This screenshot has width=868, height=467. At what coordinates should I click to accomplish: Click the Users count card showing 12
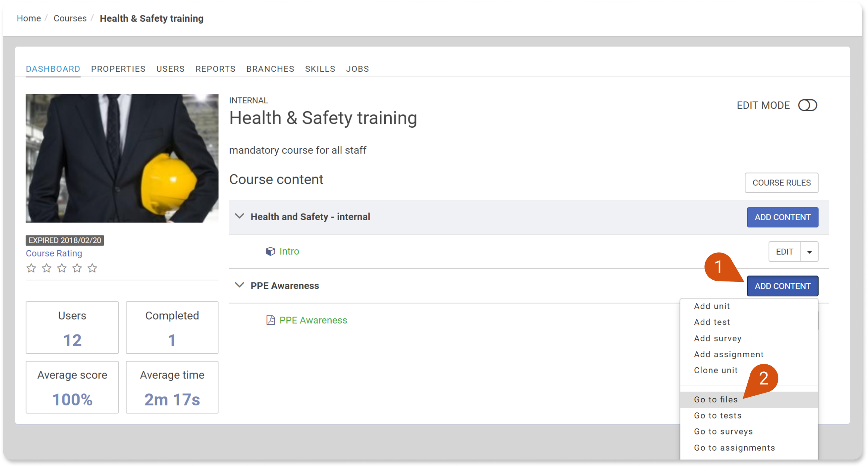(x=72, y=327)
